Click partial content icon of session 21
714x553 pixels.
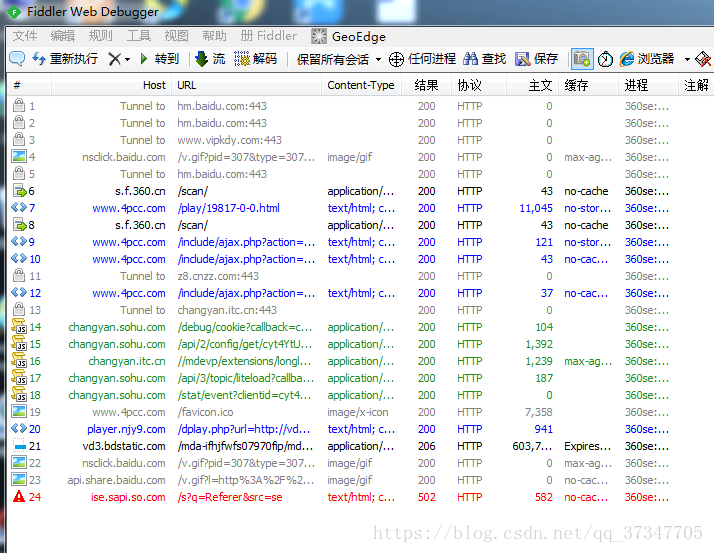[20, 446]
